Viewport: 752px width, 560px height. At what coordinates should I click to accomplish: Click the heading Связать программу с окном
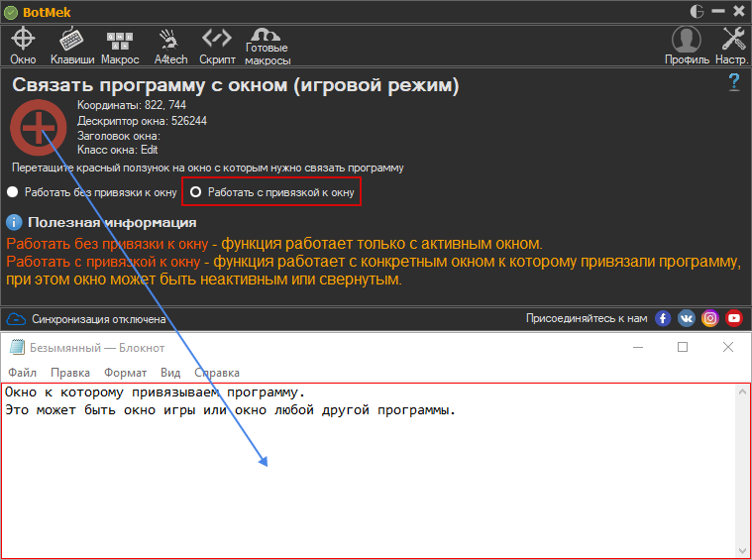point(236,85)
